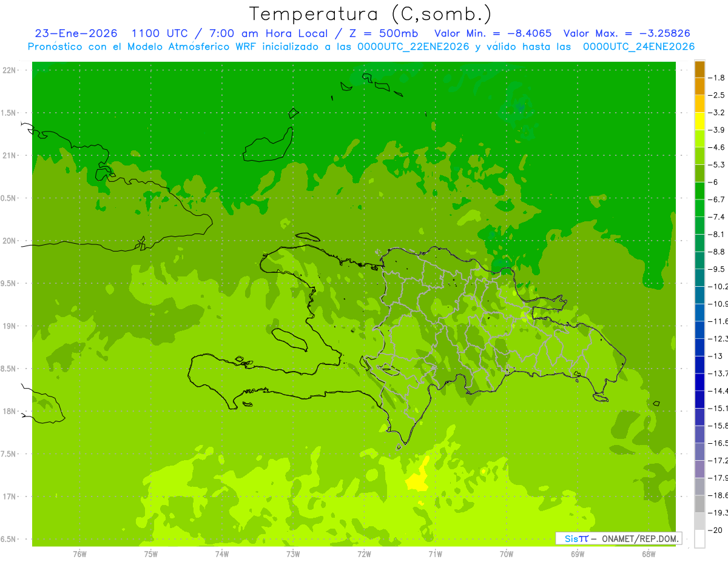Click the 23-Ene-2026 date text
Viewport: 728px width, 562px height.
(x=76, y=33)
